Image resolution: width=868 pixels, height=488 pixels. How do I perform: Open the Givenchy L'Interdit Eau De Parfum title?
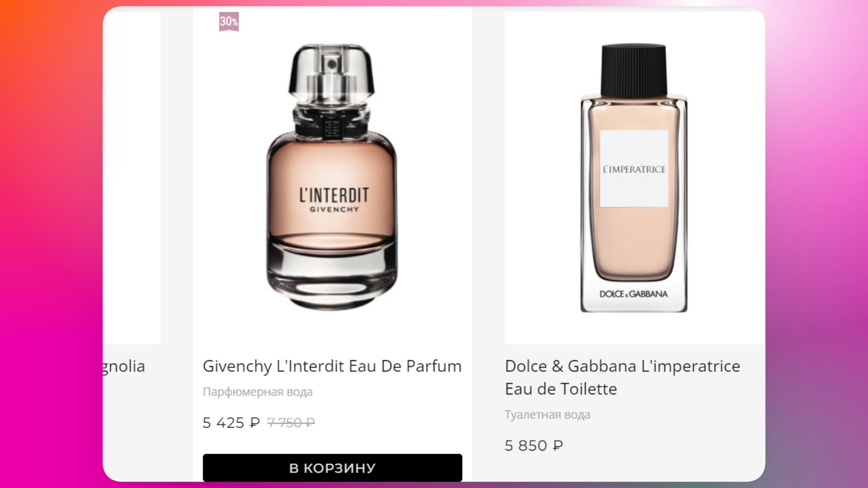click(x=332, y=366)
